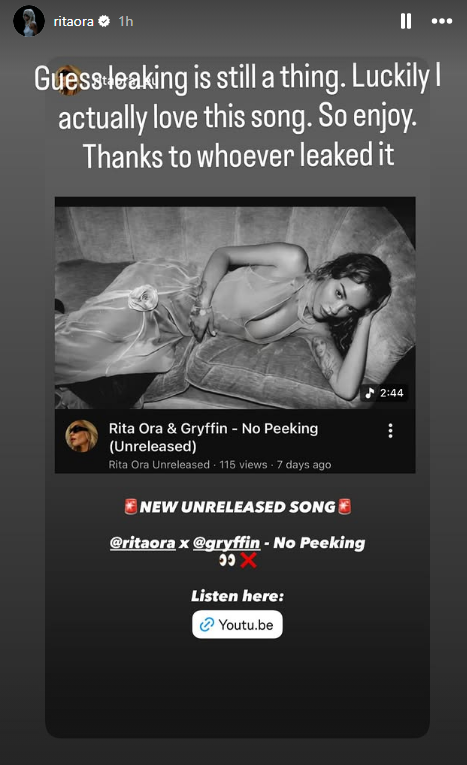This screenshot has height=765, width=467.
Task: Pause the story with the pause button
Action: click(406, 21)
